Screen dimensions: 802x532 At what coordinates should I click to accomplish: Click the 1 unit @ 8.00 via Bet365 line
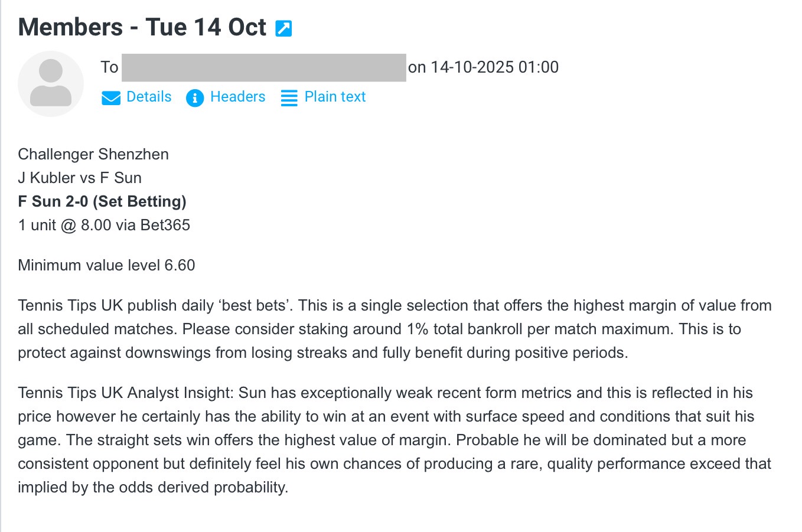104,225
